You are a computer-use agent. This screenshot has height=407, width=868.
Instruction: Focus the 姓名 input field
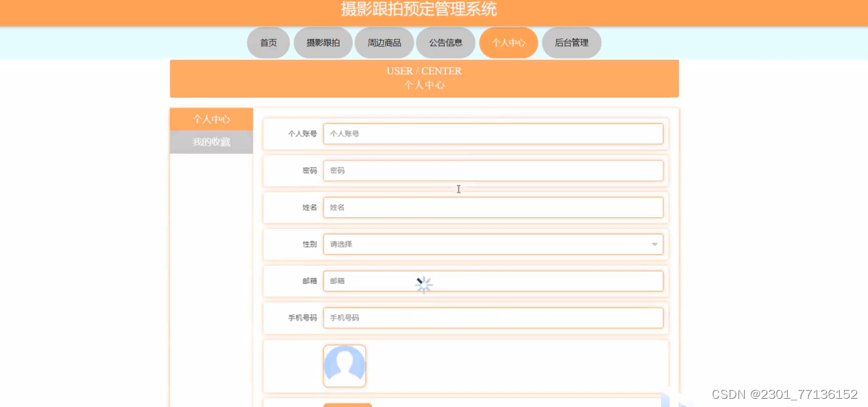(x=493, y=207)
